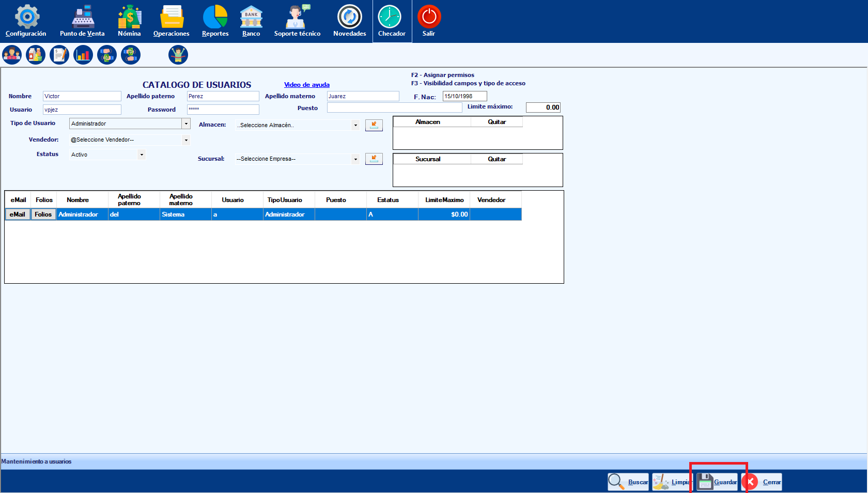868x493 pixels.
Task: Click the finish-line runner round icon
Action: point(178,55)
